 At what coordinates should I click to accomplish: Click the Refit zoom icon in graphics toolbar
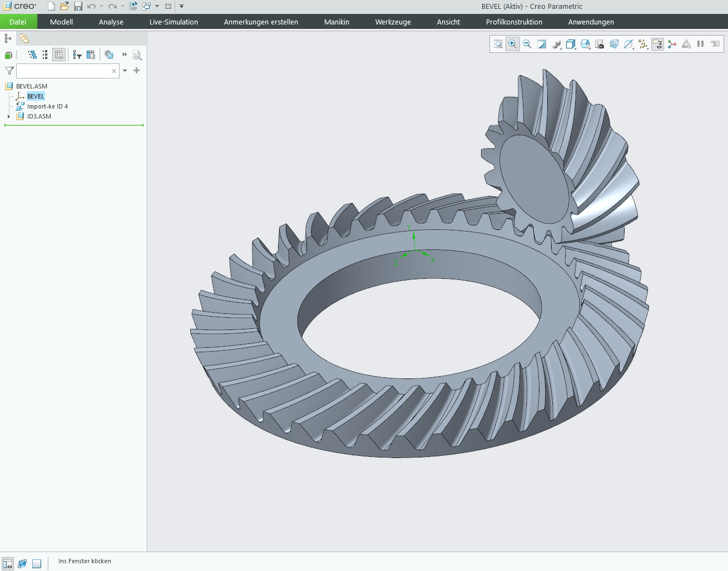point(498,44)
